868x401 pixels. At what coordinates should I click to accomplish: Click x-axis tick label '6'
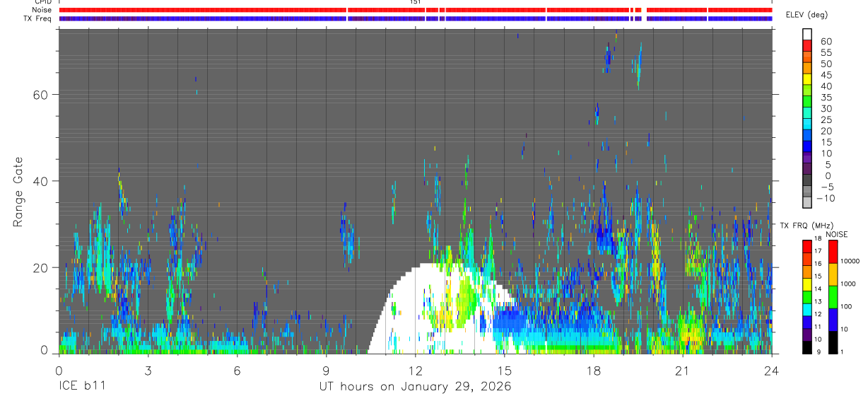237,371
